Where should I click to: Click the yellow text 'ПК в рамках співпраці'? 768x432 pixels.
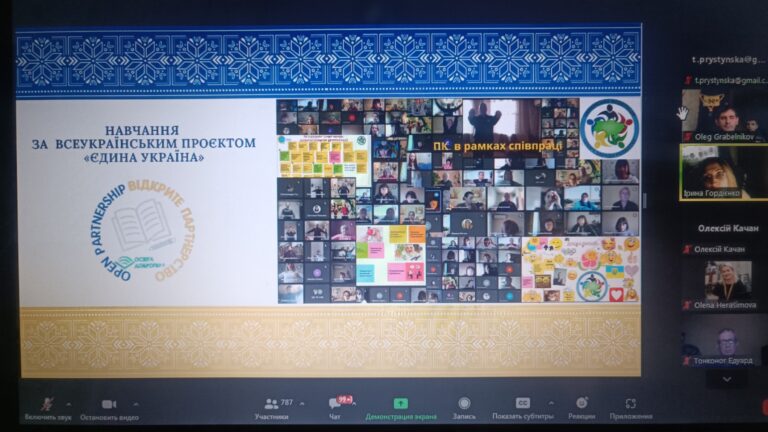tap(498, 146)
